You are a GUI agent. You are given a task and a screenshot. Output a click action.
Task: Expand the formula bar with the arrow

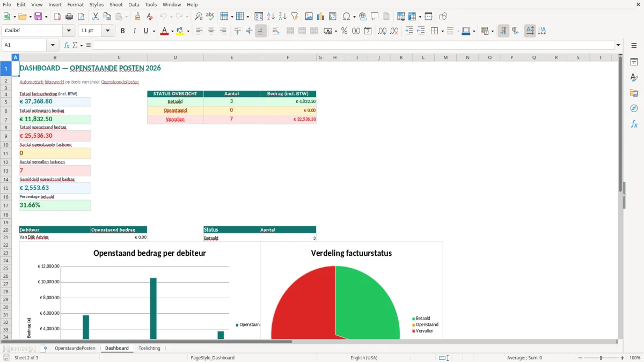click(618, 45)
